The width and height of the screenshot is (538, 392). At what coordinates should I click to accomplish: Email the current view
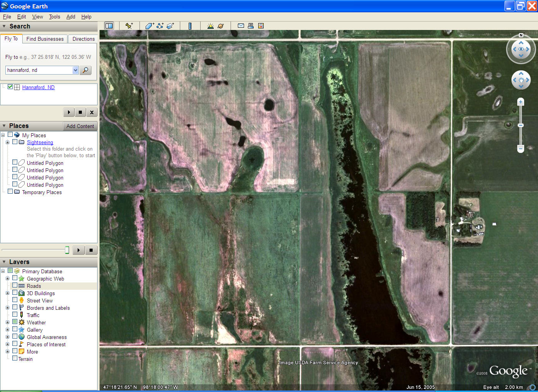tap(241, 26)
